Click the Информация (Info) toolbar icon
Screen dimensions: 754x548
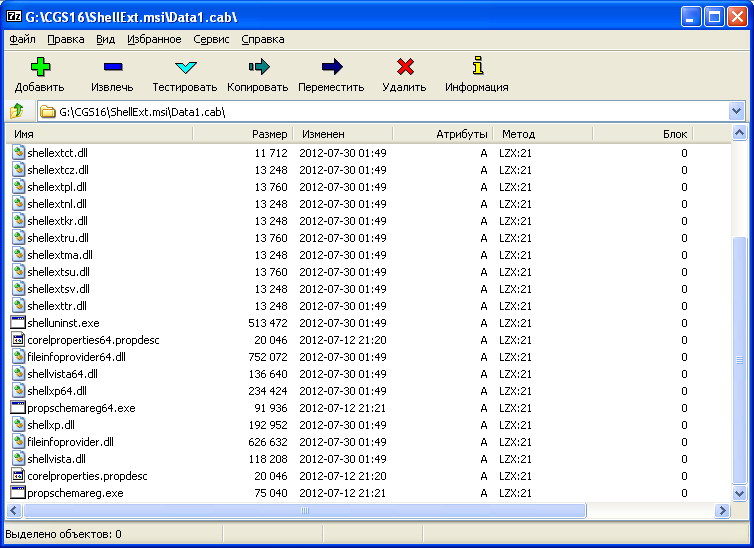point(478,65)
